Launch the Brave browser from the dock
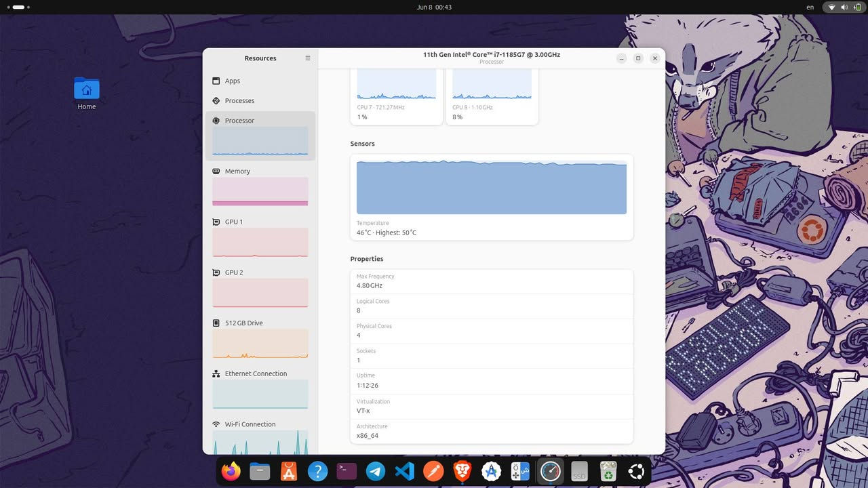 [462, 471]
